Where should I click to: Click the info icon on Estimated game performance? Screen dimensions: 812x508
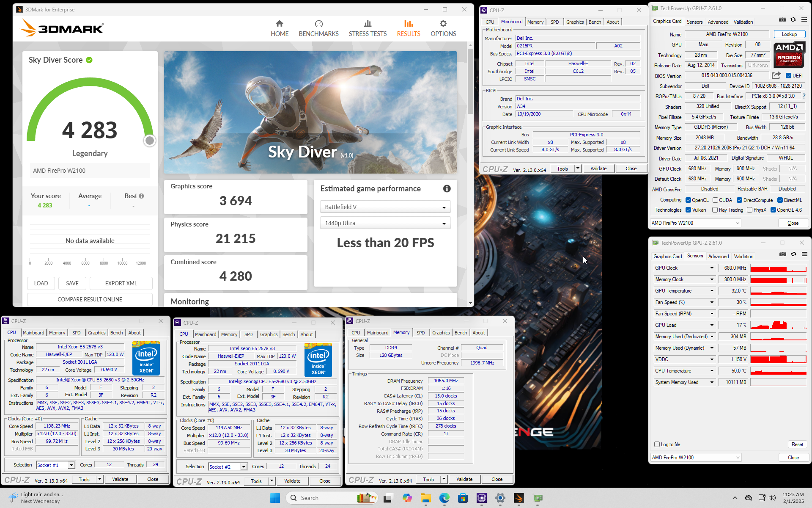click(447, 189)
